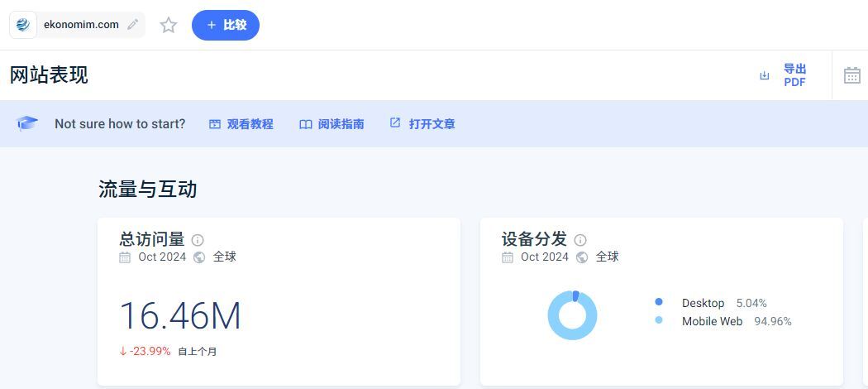The width and height of the screenshot is (868, 389).
Task: Show info tooltip for 总访问量
Action: [197, 240]
